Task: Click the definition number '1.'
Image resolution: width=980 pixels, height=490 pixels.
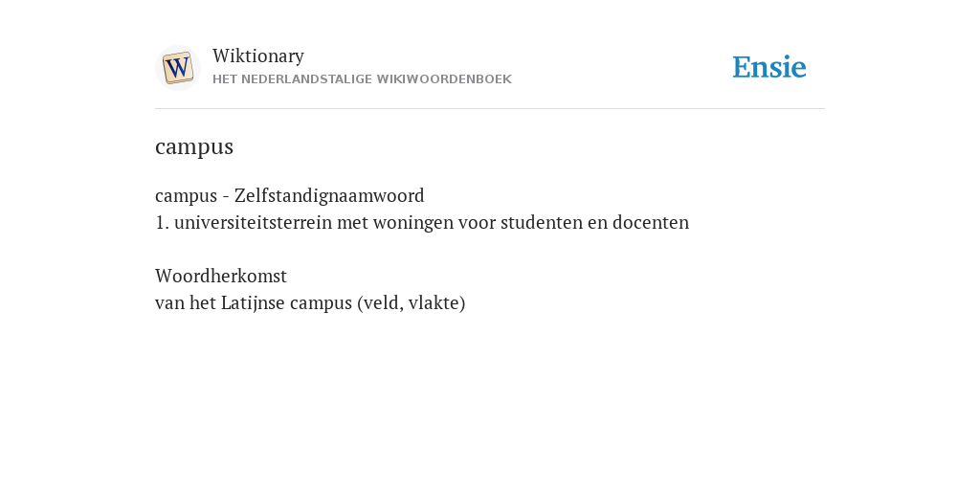Action: point(163,222)
